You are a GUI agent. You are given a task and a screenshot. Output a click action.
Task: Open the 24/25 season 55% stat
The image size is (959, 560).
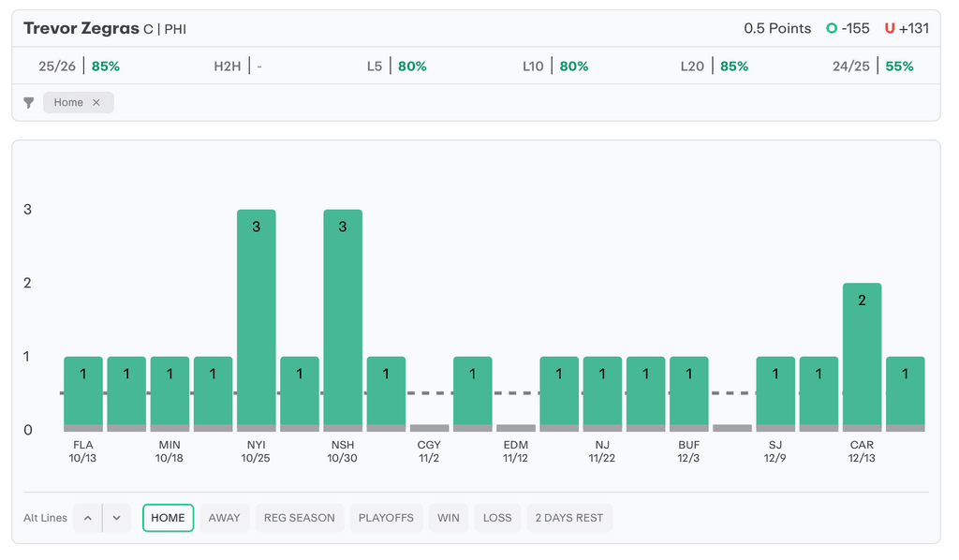coord(873,66)
